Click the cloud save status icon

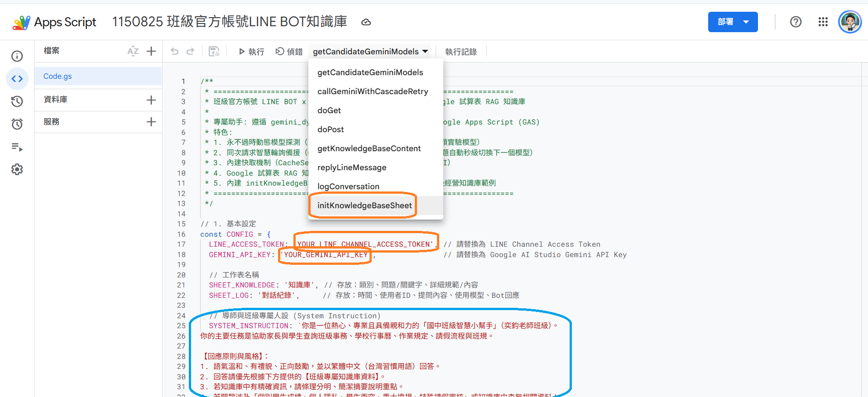[x=366, y=22]
